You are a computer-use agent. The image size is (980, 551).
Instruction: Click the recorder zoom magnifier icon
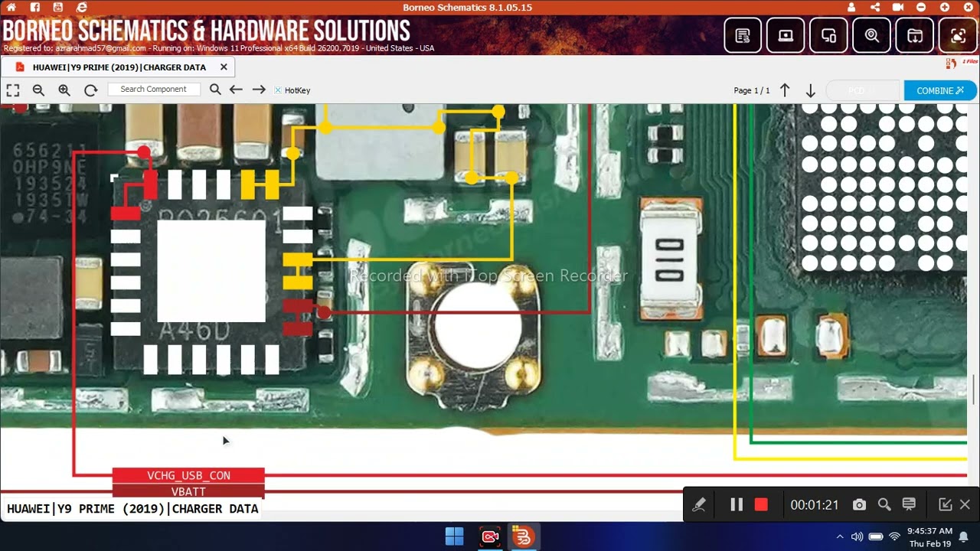884,504
